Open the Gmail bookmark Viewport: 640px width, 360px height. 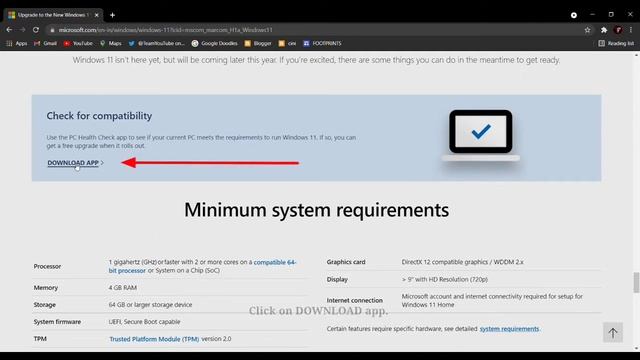pyautogui.click(x=45, y=43)
